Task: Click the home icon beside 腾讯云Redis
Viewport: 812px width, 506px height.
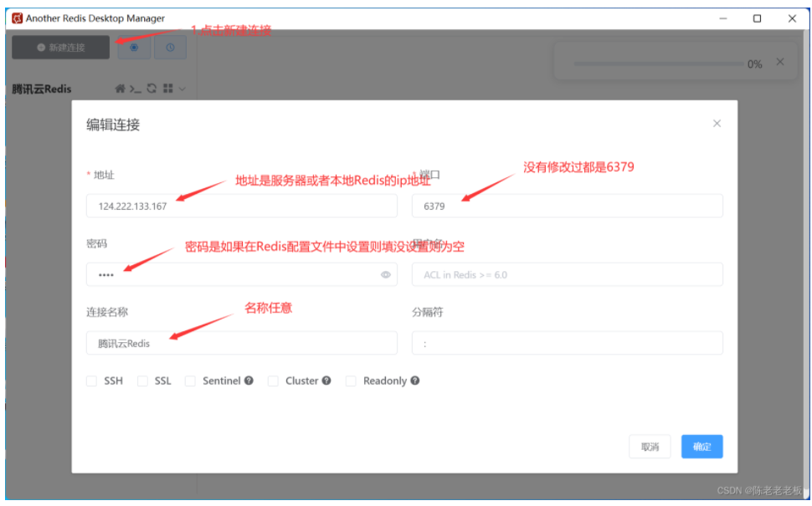Action: click(121, 88)
